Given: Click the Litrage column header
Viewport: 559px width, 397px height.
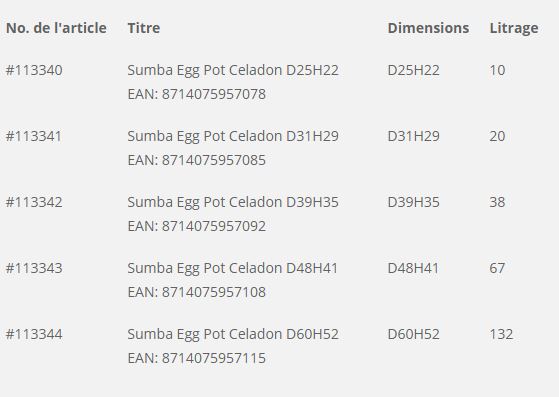Looking at the screenshot, I should 514,29.
